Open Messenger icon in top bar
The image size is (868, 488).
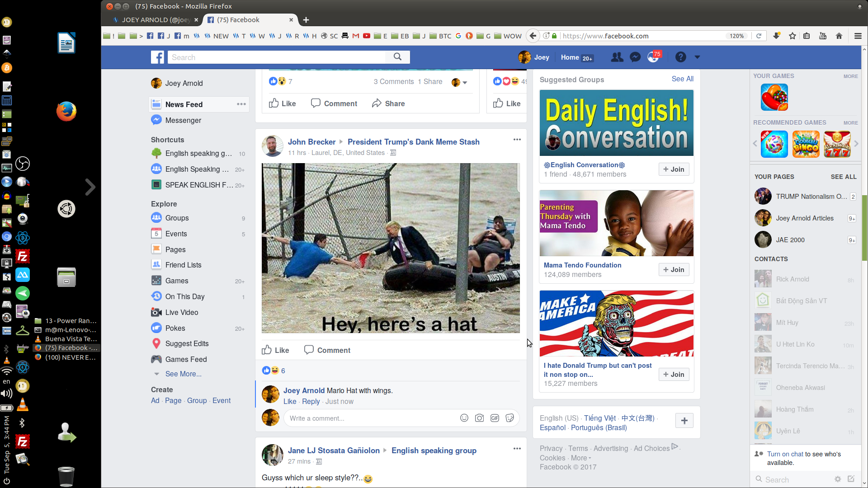click(635, 57)
